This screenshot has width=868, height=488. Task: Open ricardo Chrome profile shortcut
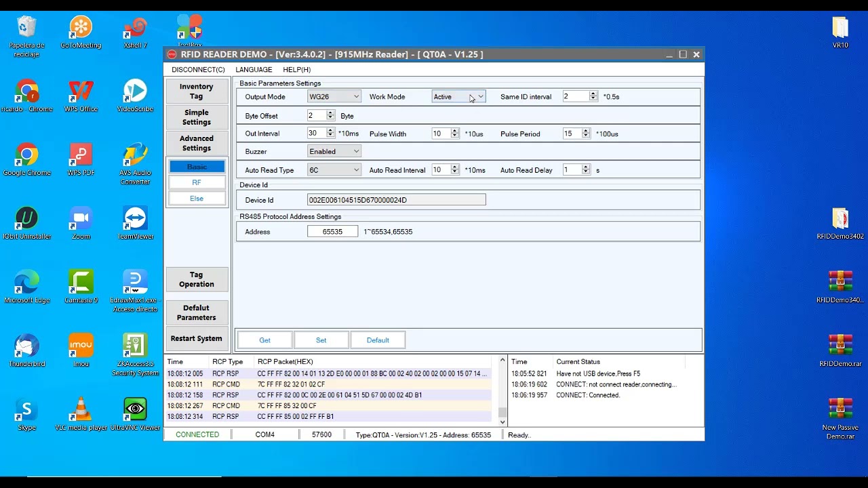pos(27,96)
